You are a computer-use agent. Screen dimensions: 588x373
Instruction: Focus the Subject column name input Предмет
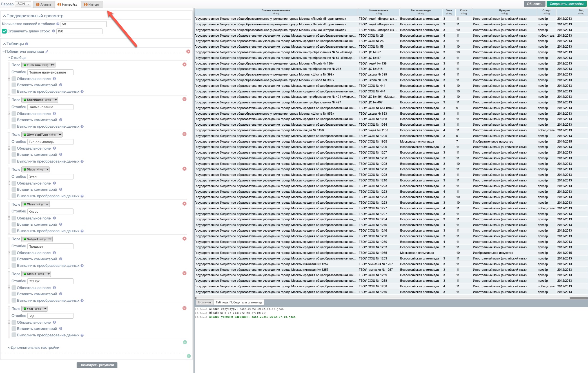[x=50, y=246]
